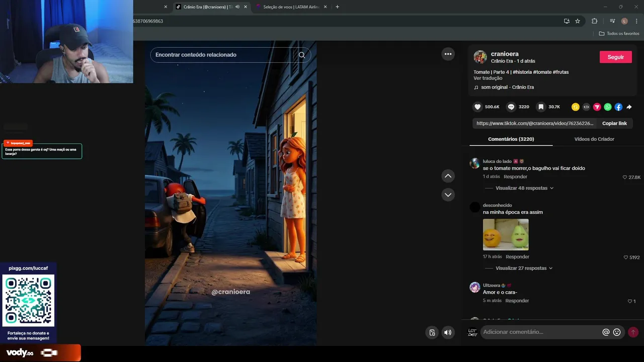Open #tomate hashtag
The height and width of the screenshot is (362, 644).
[x=543, y=72]
